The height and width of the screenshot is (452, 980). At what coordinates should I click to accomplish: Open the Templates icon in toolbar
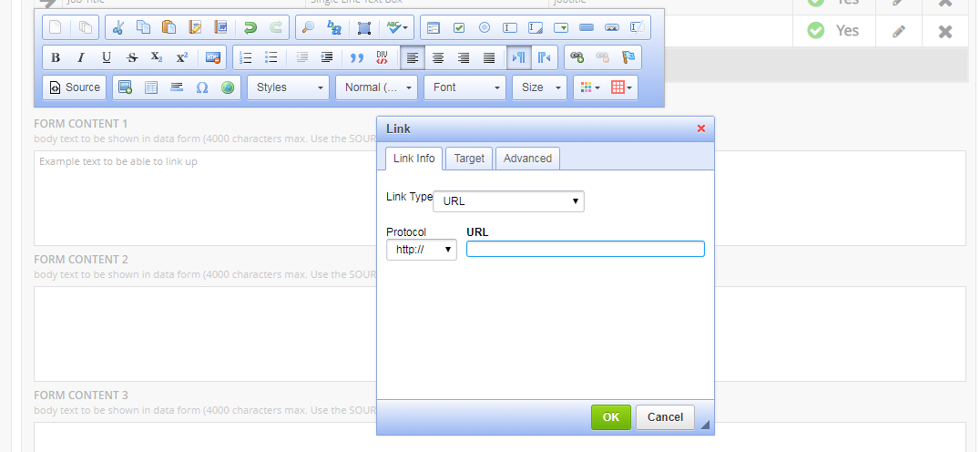[x=85, y=27]
